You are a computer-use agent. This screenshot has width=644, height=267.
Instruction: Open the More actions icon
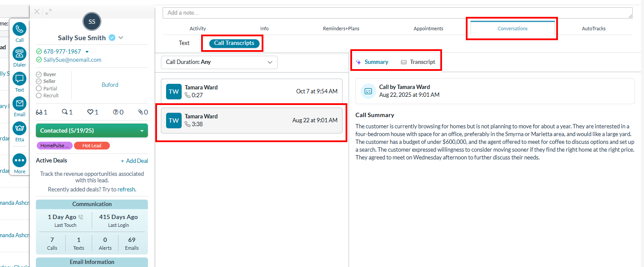point(19,160)
